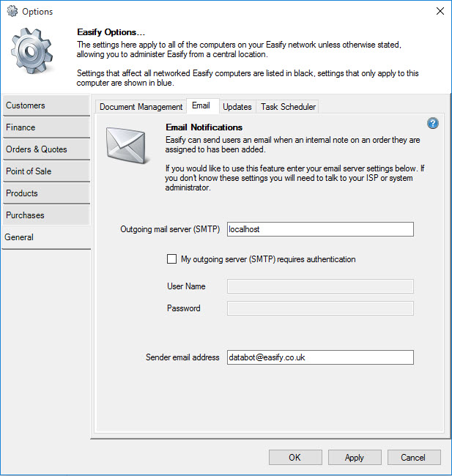Screen dimensions: 452x476
Task: Click the Apply button
Action: (x=355, y=457)
